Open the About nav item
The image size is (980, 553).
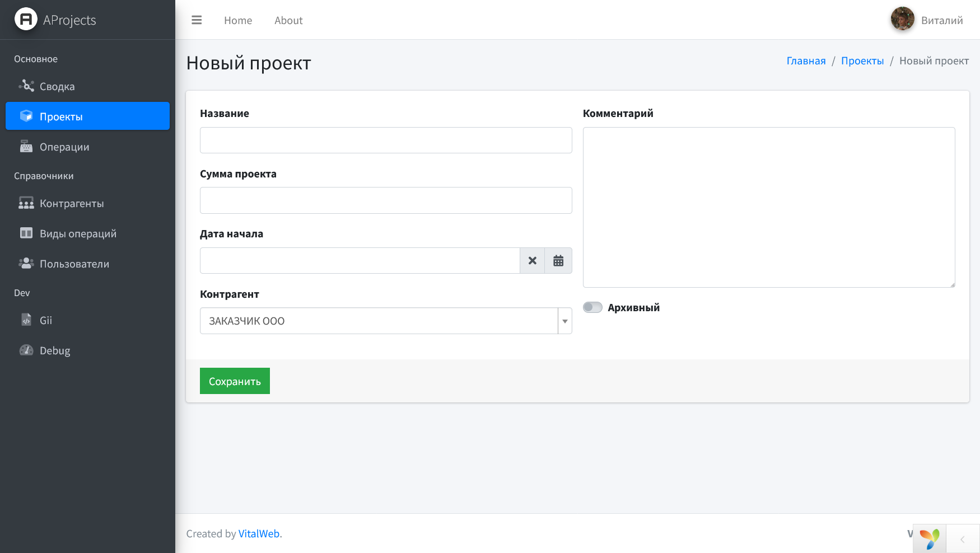click(x=288, y=20)
